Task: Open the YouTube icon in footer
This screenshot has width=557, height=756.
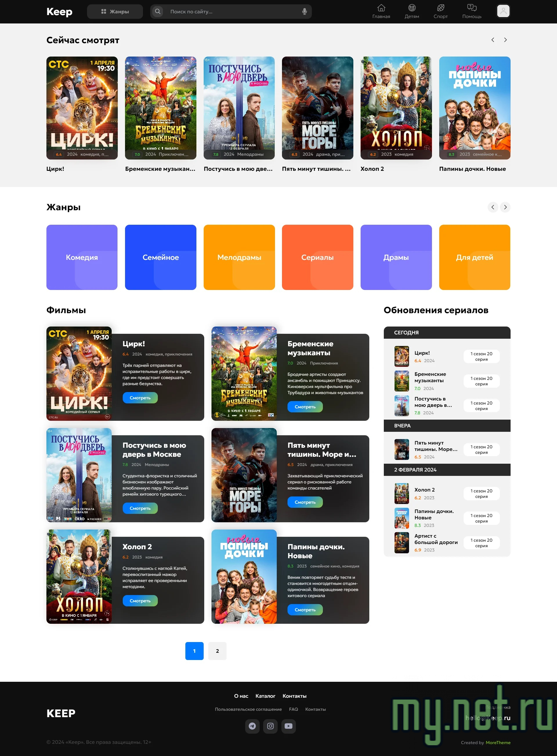Action: pos(289,726)
